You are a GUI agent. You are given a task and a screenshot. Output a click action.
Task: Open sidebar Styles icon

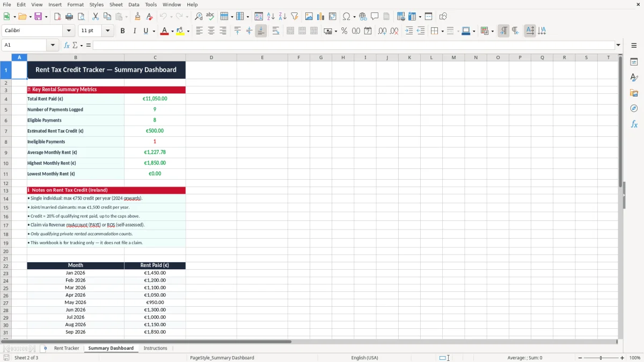click(x=634, y=77)
